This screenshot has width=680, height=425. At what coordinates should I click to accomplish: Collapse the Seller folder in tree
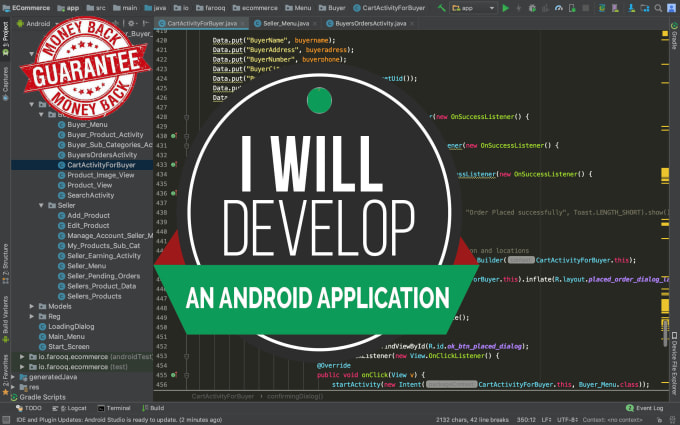pos(41,205)
